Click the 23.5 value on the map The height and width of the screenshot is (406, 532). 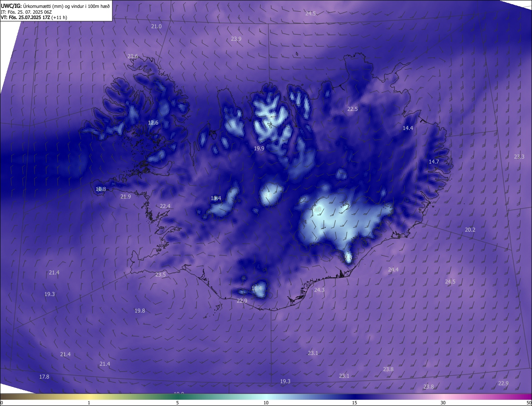pyautogui.click(x=160, y=274)
